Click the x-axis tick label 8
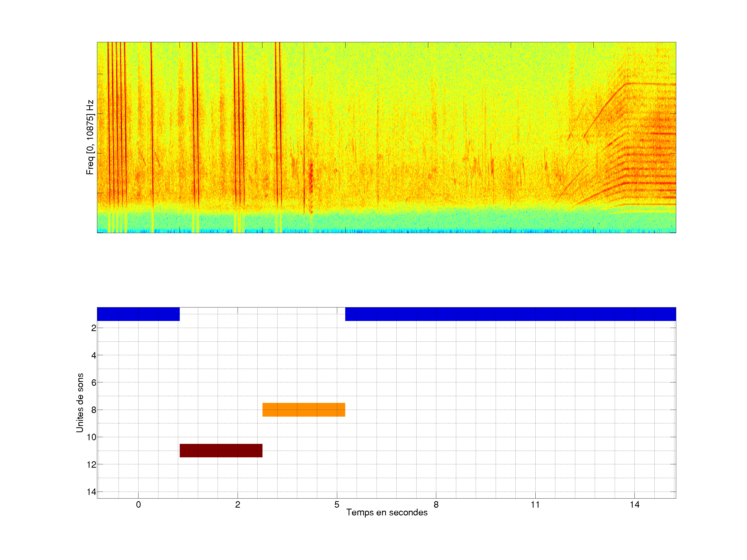The image size is (747, 560). [x=436, y=505]
